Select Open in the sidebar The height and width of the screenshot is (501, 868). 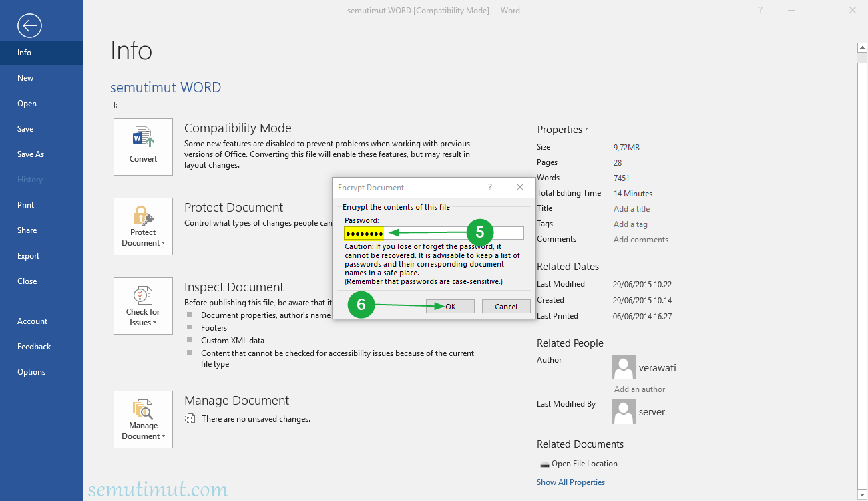point(41,104)
